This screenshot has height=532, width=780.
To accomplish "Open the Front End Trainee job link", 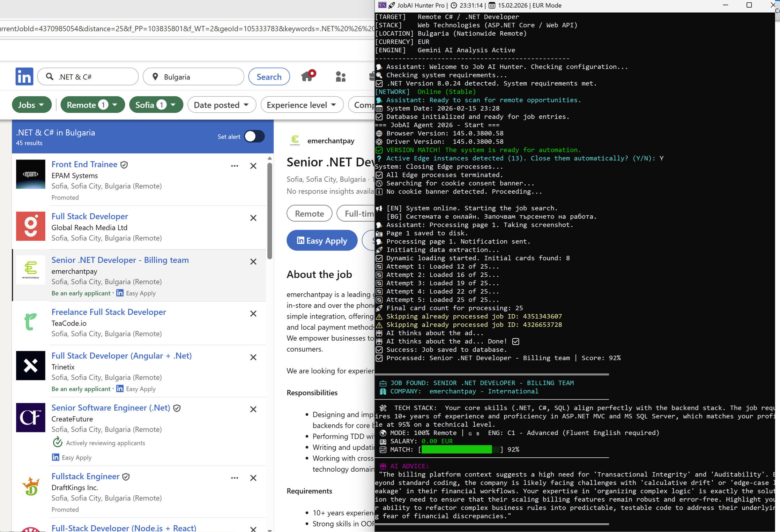I will pos(84,164).
